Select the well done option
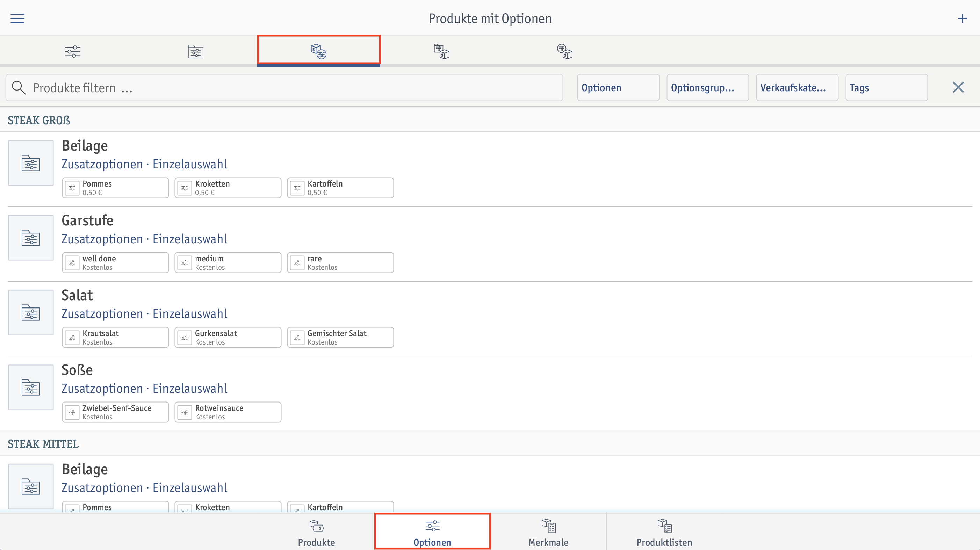Screen dimensions: 980x550 pos(115,262)
